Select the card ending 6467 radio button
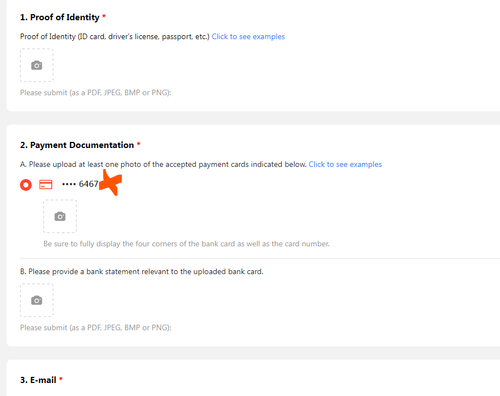The height and width of the screenshot is (396, 500). point(26,185)
